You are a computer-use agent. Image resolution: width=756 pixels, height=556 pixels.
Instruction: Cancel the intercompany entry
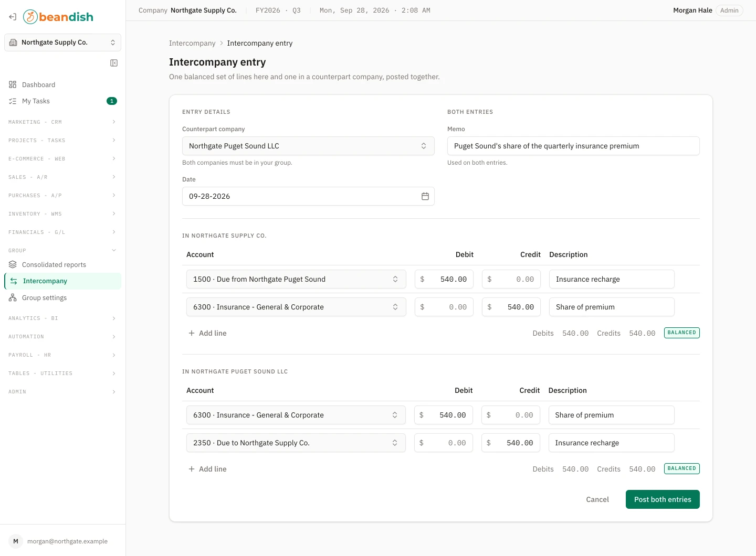point(597,499)
